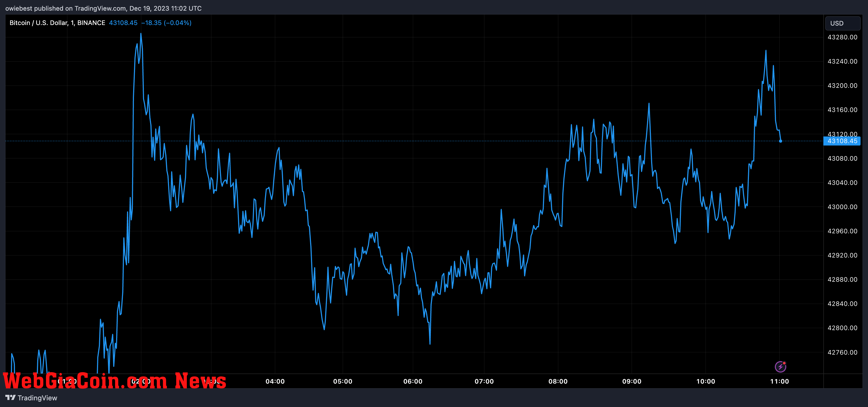
Task: Click the 07:00 time axis label
Action: pyautogui.click(x=484, y=381)
